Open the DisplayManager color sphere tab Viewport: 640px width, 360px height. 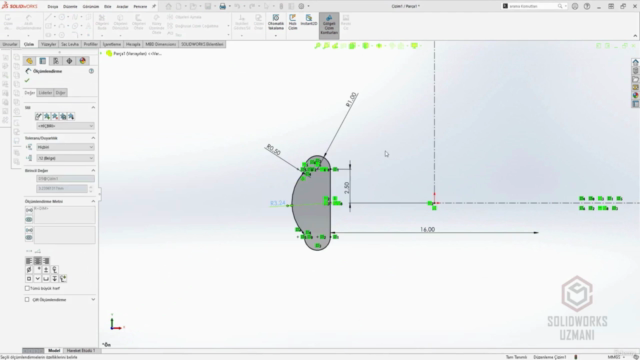(82, 61)
